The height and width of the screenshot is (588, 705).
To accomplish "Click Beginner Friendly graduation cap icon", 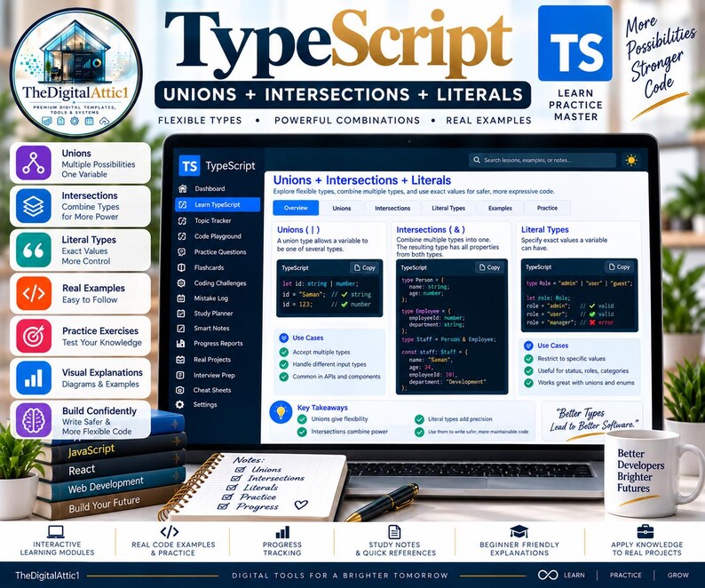I will coord(519,532).
